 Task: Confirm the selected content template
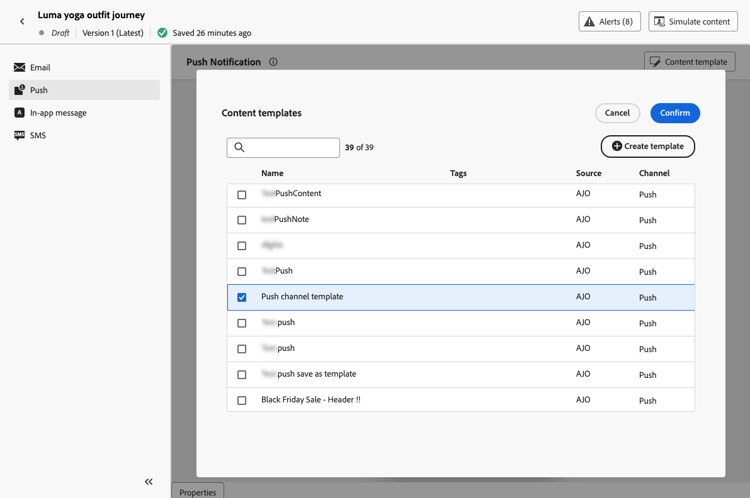coord(675,113)
